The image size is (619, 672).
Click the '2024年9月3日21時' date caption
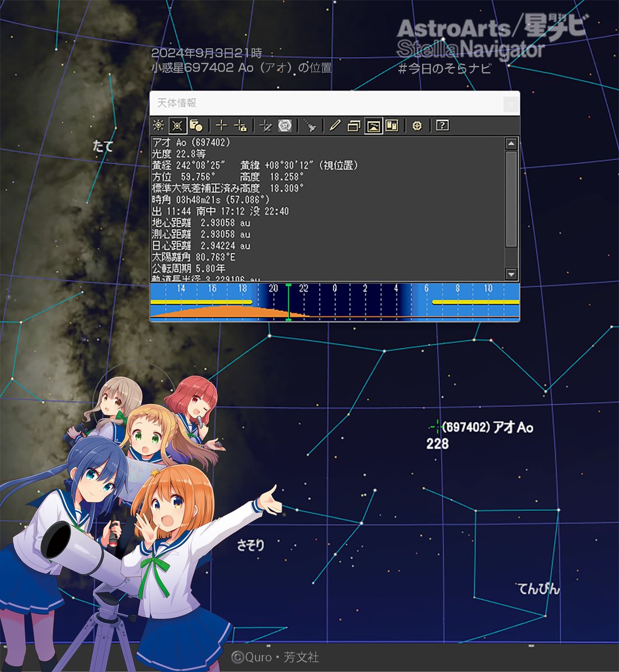(x=207, y=54)
